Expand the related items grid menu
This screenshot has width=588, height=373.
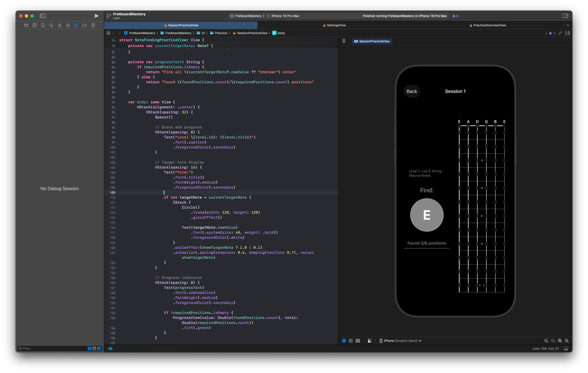point(108,33)
